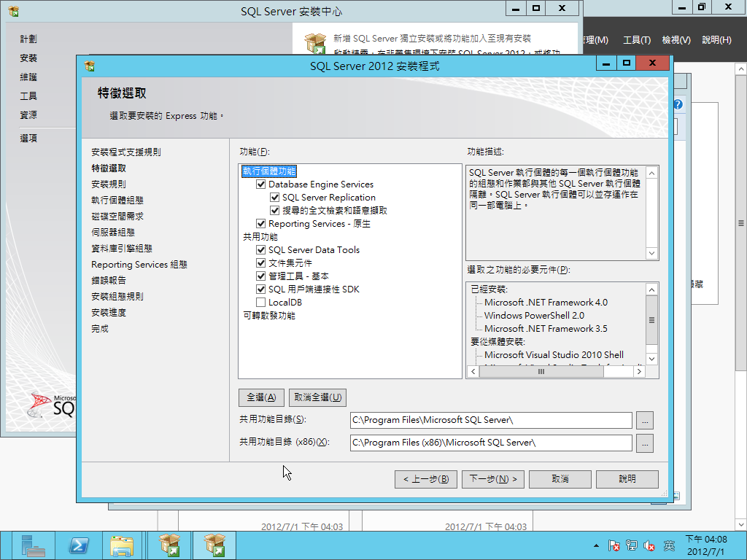Image resolution: width=747 pixels, height=560 pixels.
Task: Toggle Reporting Services - 原生 checkbox
Action: (260, 223)
